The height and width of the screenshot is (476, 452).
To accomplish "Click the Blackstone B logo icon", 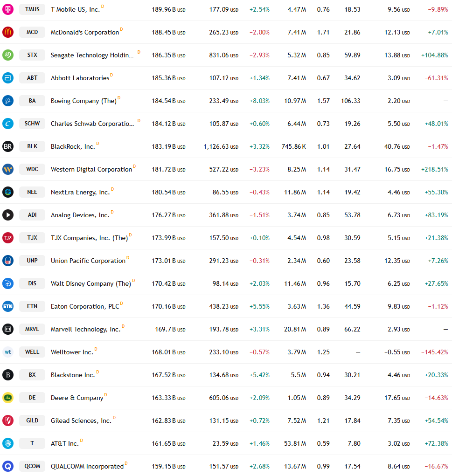I will 8,375.
